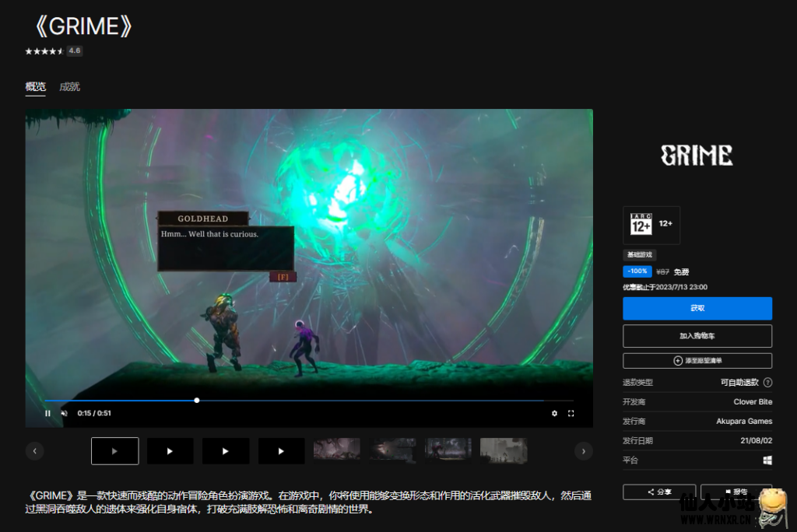This screenshot has width=797, height=532.
Task: Click the Akupara Games publisher name
Action: [x=744, y=422]
